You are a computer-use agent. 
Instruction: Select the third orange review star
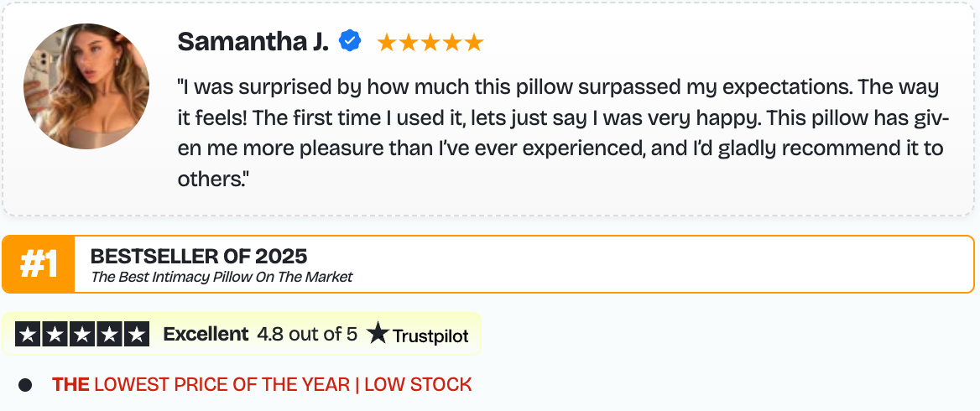(430, 42)
